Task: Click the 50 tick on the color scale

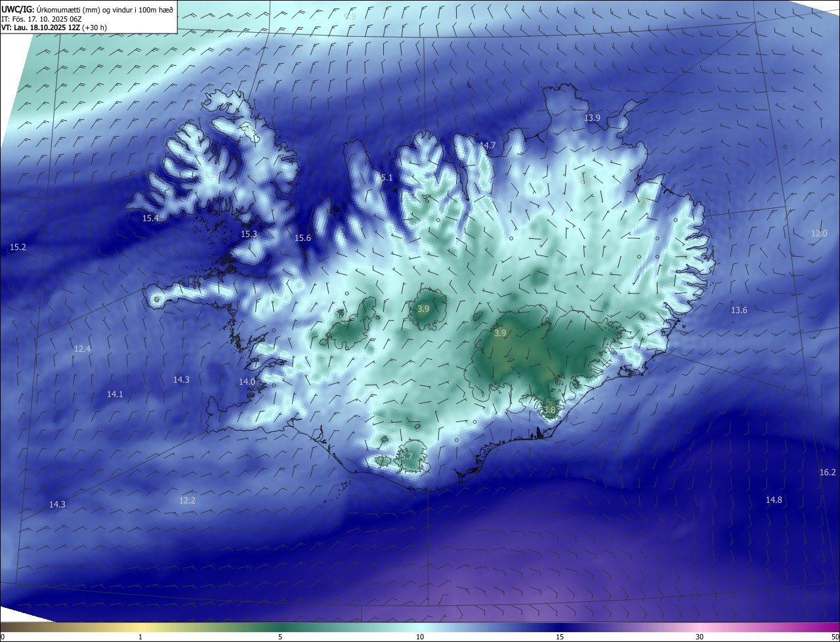Action: click(835, 637)
